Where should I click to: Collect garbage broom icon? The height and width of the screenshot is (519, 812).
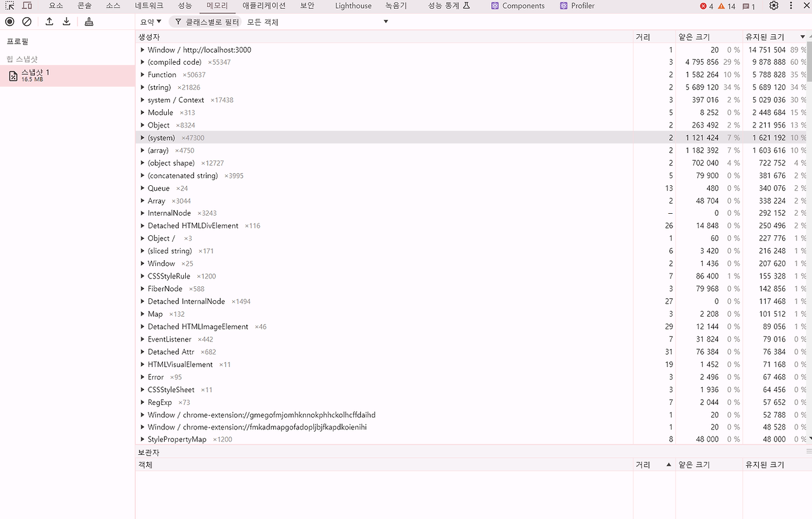point(89,22)
